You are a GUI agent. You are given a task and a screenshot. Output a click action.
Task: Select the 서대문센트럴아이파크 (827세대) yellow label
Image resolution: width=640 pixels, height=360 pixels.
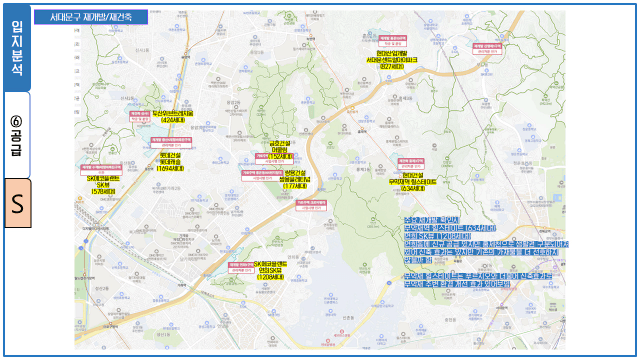392,60
